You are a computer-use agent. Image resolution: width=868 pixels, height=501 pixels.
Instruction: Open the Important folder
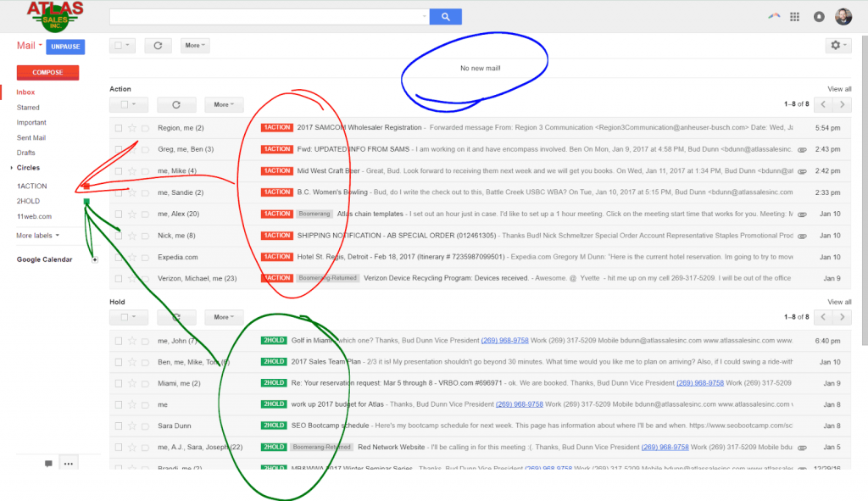(x=31, y=122)
